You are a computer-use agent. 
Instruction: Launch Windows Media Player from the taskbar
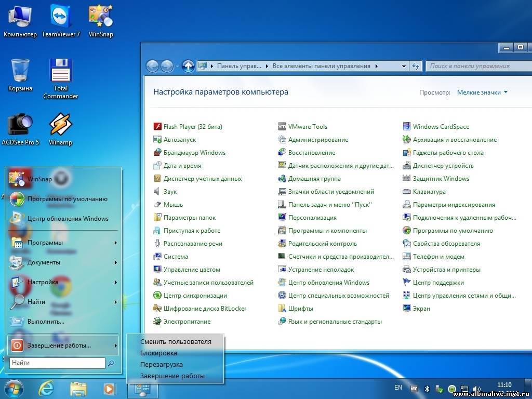109,389
